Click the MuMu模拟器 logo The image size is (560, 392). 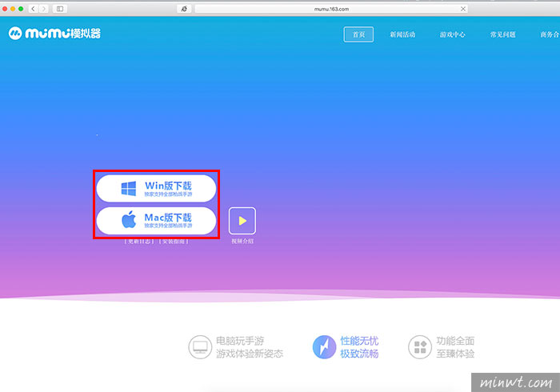[54, 34]
